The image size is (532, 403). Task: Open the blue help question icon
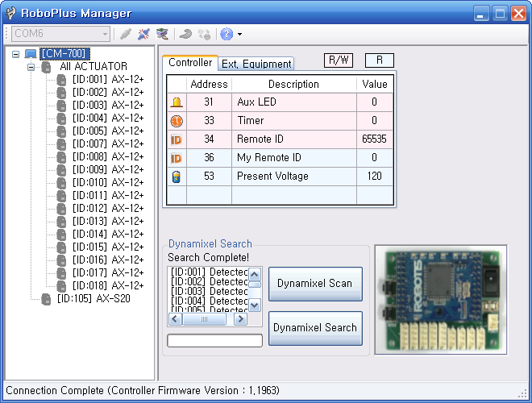(227, 34)
